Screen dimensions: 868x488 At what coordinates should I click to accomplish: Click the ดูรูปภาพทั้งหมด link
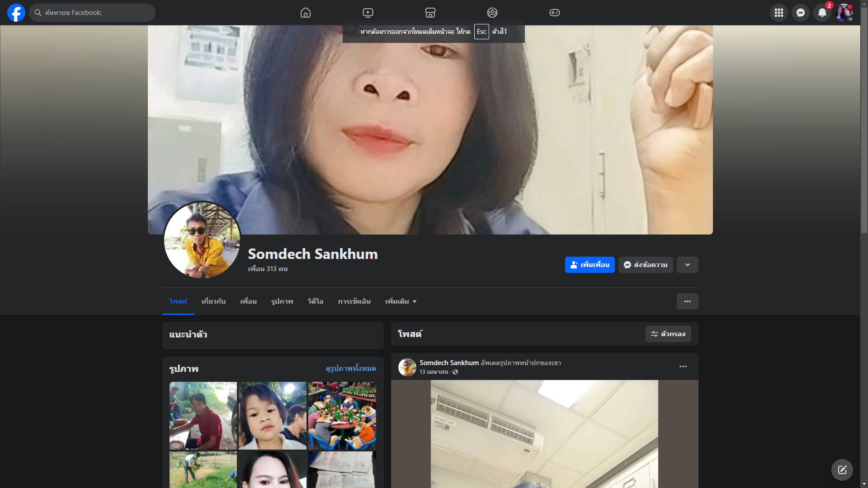click(x=351, y=369)
